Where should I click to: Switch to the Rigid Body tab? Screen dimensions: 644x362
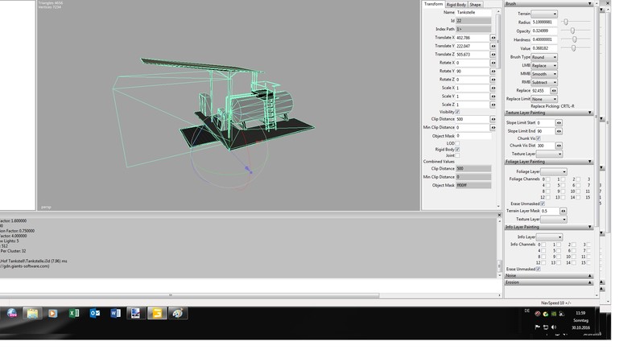click(456, 4)
